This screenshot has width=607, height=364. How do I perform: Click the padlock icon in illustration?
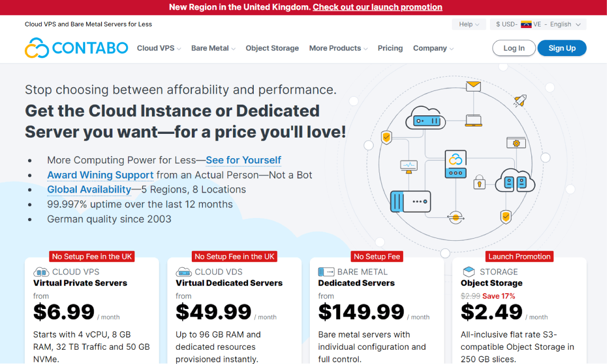coord(480,181)
